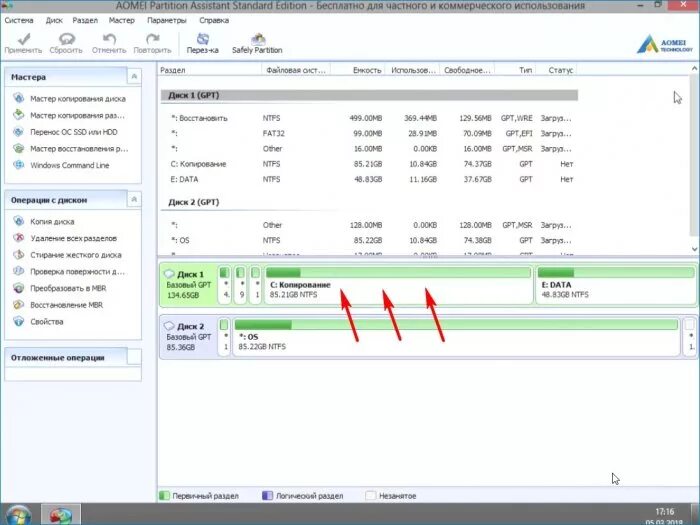Click the 17:16 taskbar clock
Screen dimensions: 700x525
point(664,511)
